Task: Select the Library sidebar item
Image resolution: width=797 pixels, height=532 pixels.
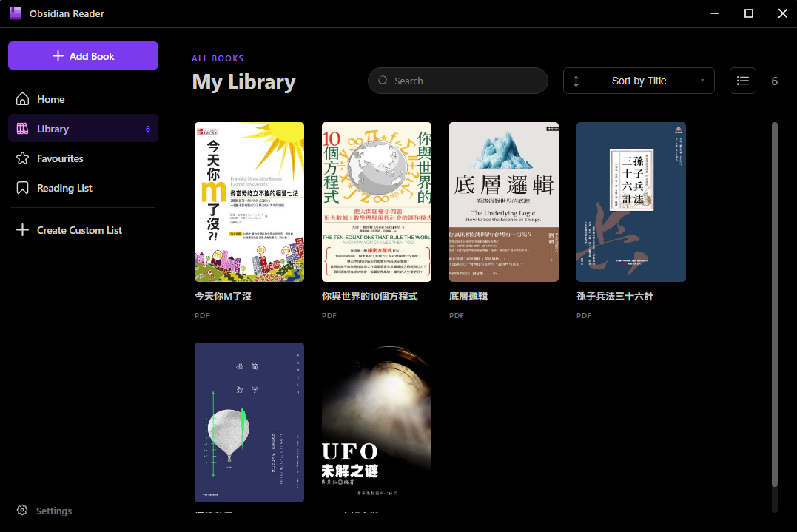Action: (83, 129)
